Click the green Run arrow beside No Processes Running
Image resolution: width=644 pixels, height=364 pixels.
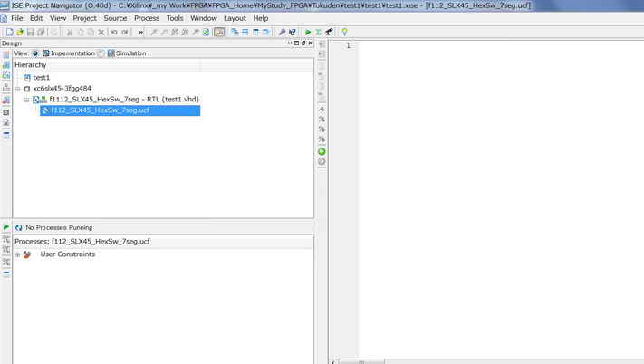6,227
